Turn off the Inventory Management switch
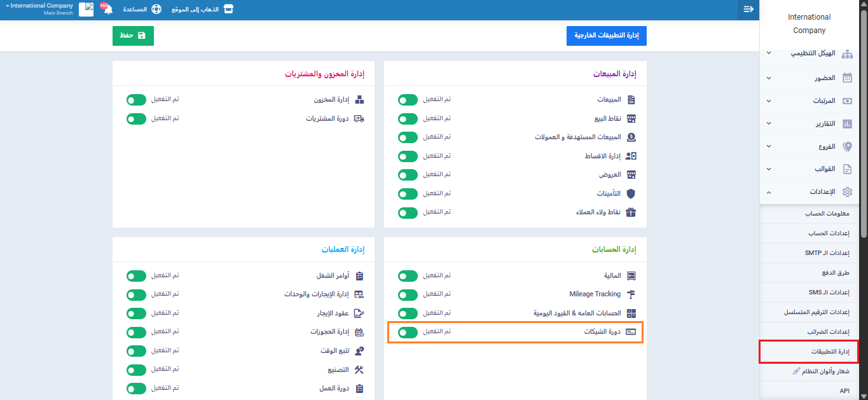Viewport: 868px width, 400px height. pyautogui.click(x=136, y=100)
